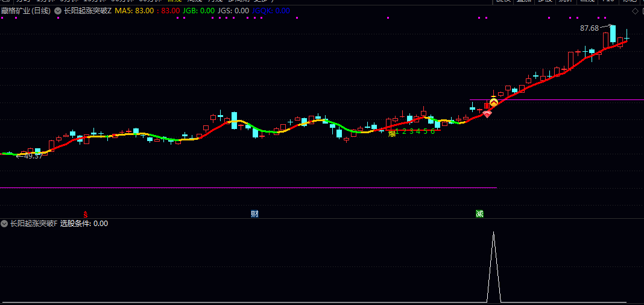Click the green 减 holdings reduction marker
The height and width of the screenshot is (305, 644).
pyautogui.click(x=479, y=214)
